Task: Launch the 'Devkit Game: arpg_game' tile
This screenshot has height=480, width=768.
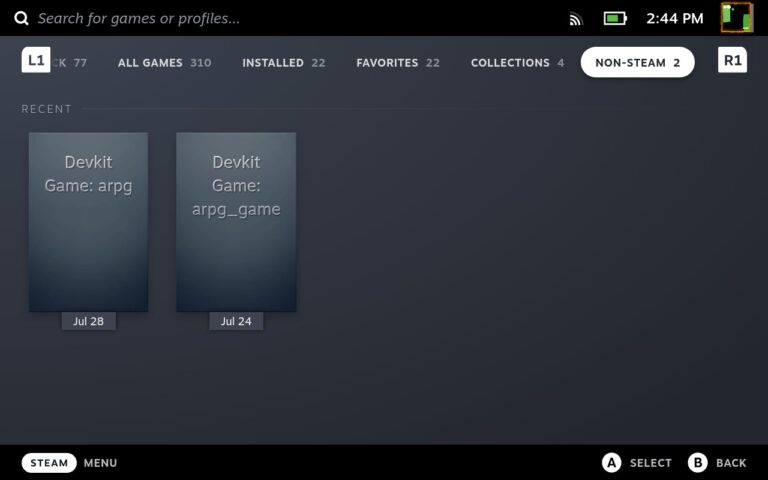Action: point(236,222)
